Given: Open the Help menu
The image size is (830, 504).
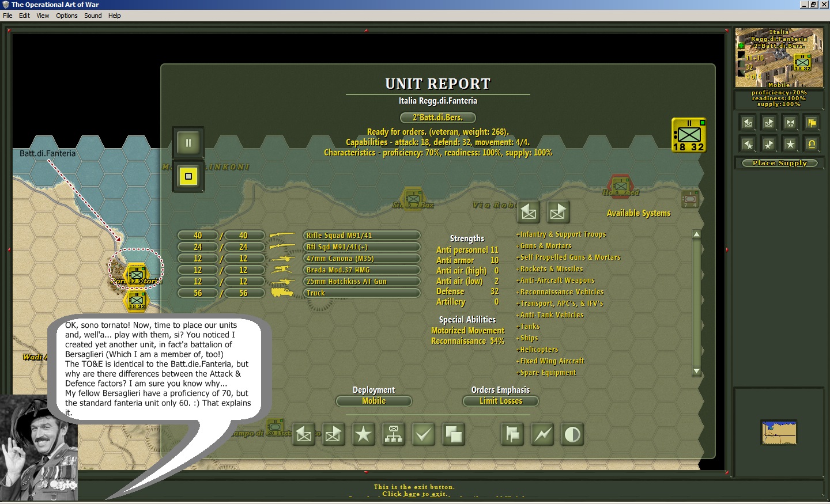Looking at the screenshot, I should point(115,16).
